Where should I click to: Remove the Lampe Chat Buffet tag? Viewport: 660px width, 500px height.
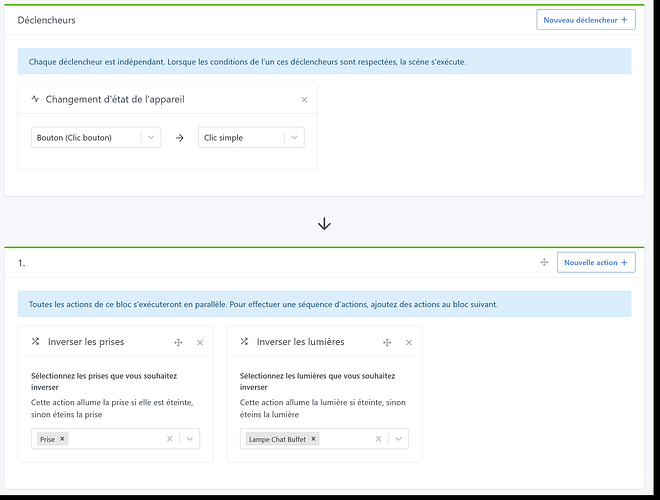pos(313,439)
